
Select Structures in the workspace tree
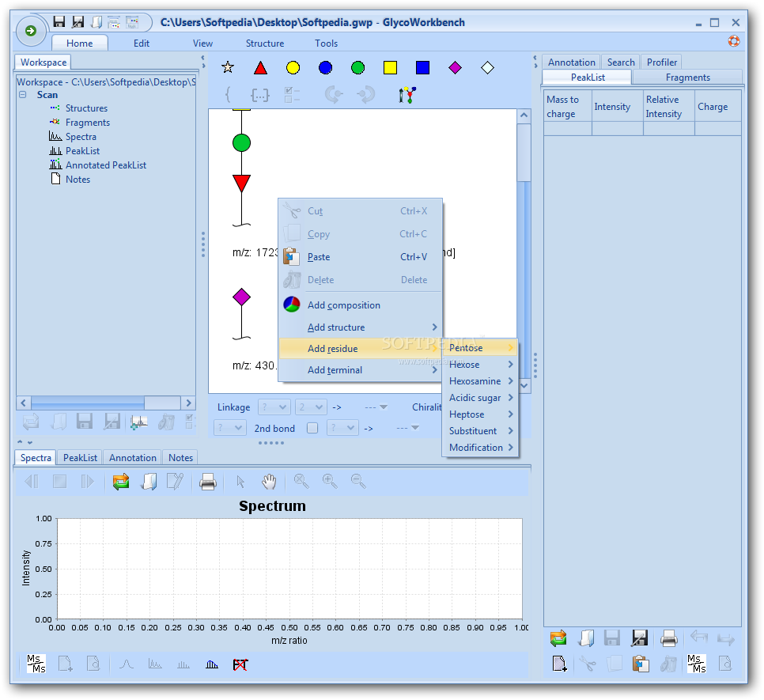[86, 108]
